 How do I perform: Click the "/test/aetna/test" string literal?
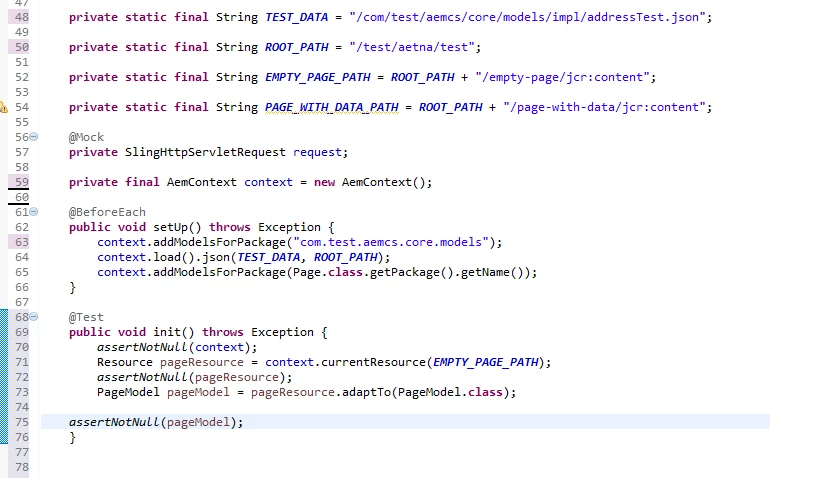click(412, 47)
